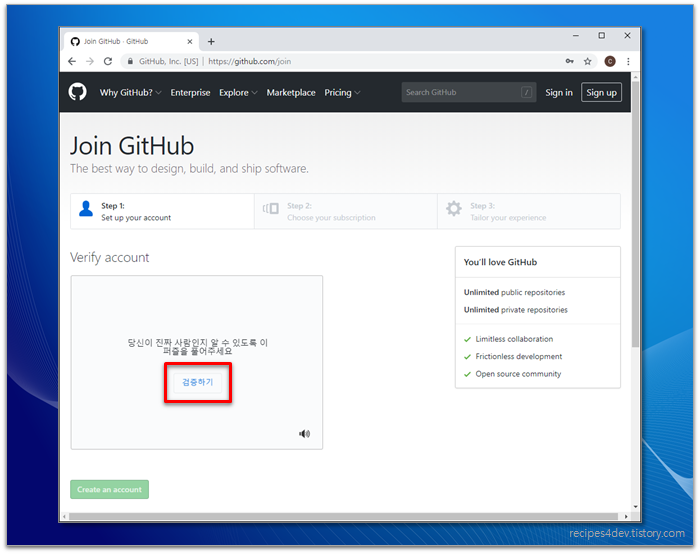Viewport: 700px width, 555px height.
Task: Click Create an account button
Action: coord(109,489)
